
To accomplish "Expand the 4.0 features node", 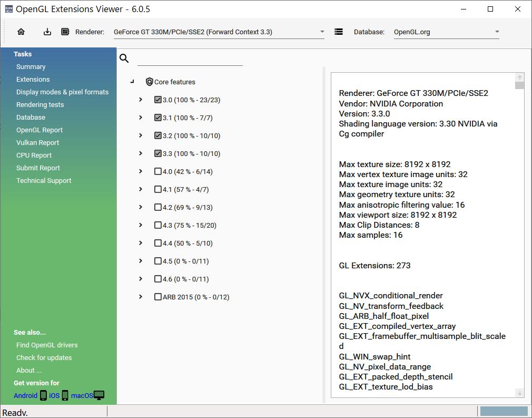I will pyautogui.click(x=141, y=171).
